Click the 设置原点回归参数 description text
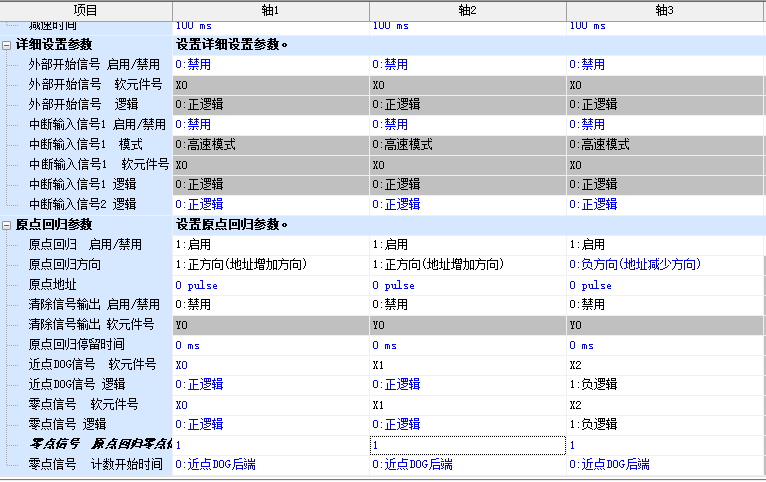Screen dimensions: 766x482 coord(232,225)
